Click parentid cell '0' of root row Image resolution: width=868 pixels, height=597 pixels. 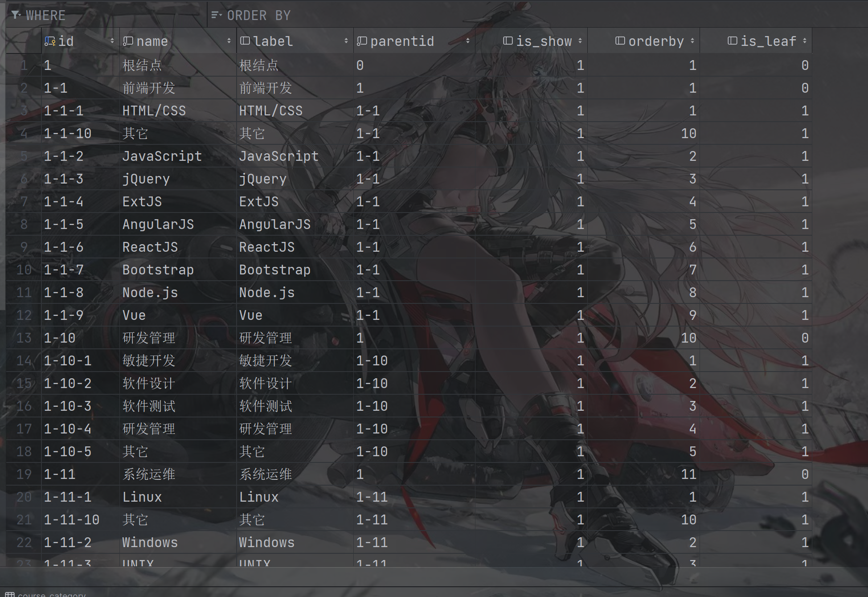tap(414, 65)
